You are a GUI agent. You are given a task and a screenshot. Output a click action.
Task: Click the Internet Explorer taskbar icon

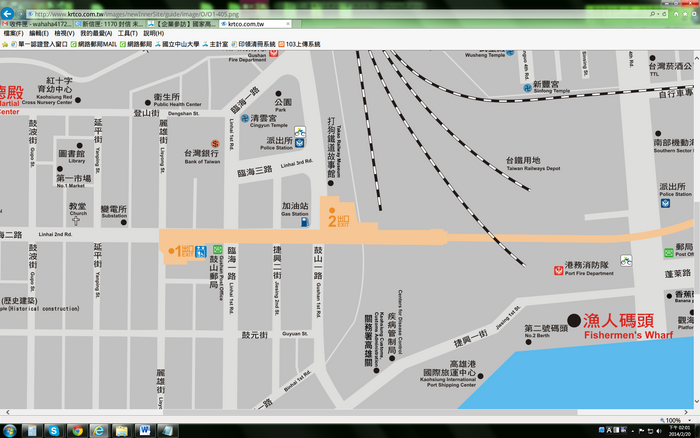[x=99, y=431]
